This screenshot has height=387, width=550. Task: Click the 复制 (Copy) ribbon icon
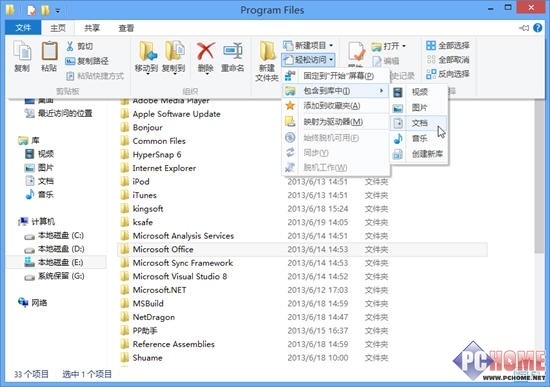pos(22,56)
